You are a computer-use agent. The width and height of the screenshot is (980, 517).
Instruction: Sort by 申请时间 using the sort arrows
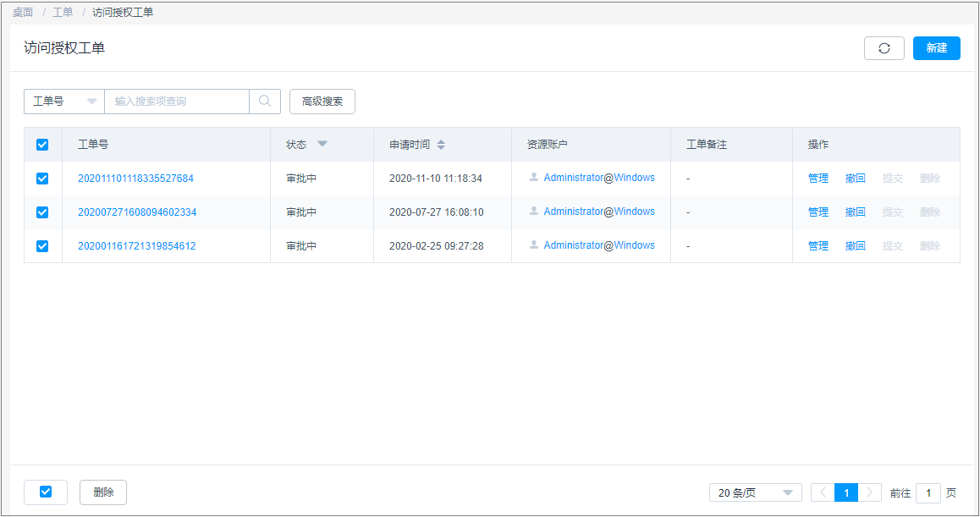[441, 145]
